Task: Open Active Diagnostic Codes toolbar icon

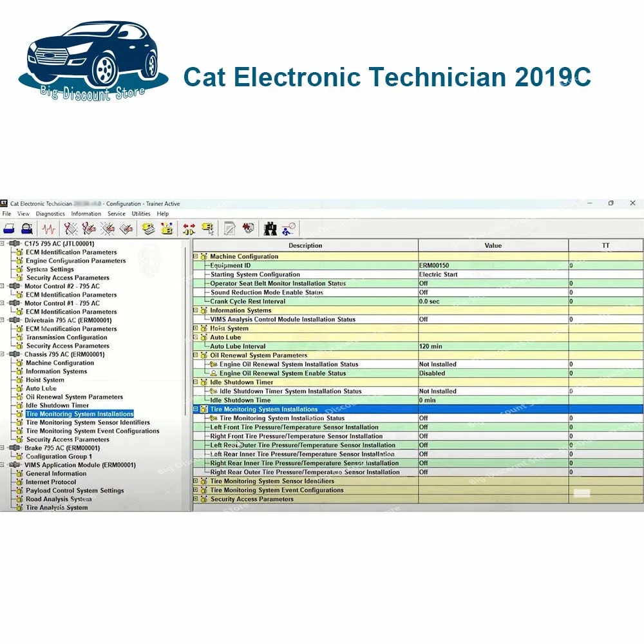Action: tap(70, 229)
